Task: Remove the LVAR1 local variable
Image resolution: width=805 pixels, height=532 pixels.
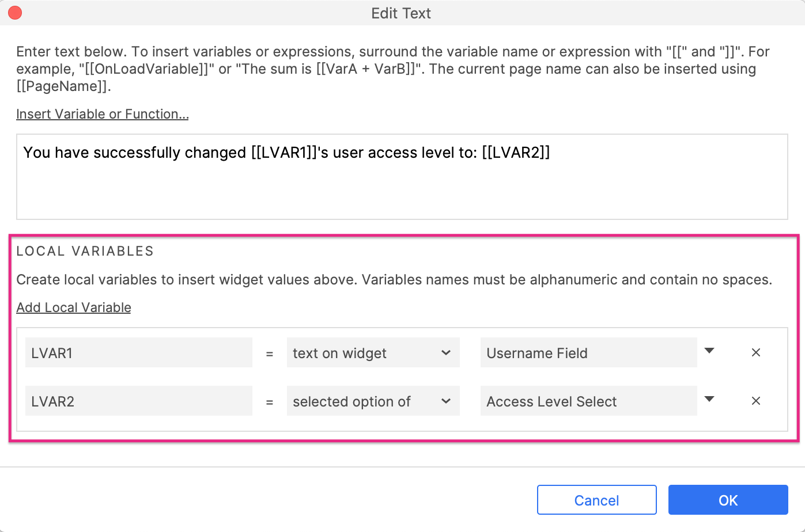Action: pos(756,352)
